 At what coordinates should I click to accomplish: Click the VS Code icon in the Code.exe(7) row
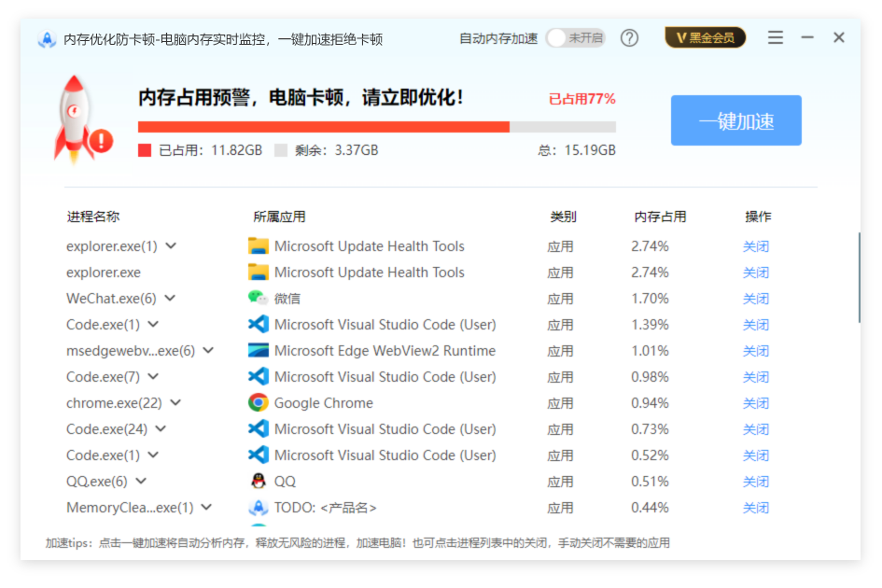[x=259, y=376]
